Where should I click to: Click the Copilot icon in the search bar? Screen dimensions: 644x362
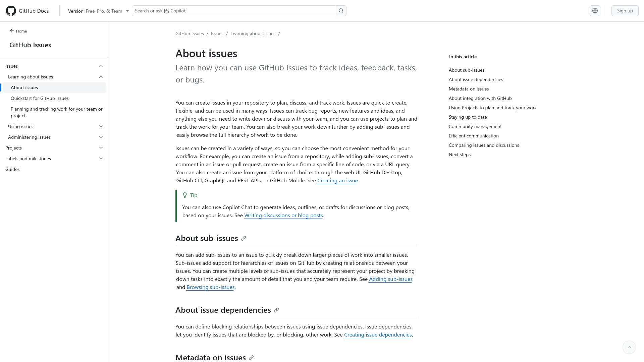tap(166, 11)
